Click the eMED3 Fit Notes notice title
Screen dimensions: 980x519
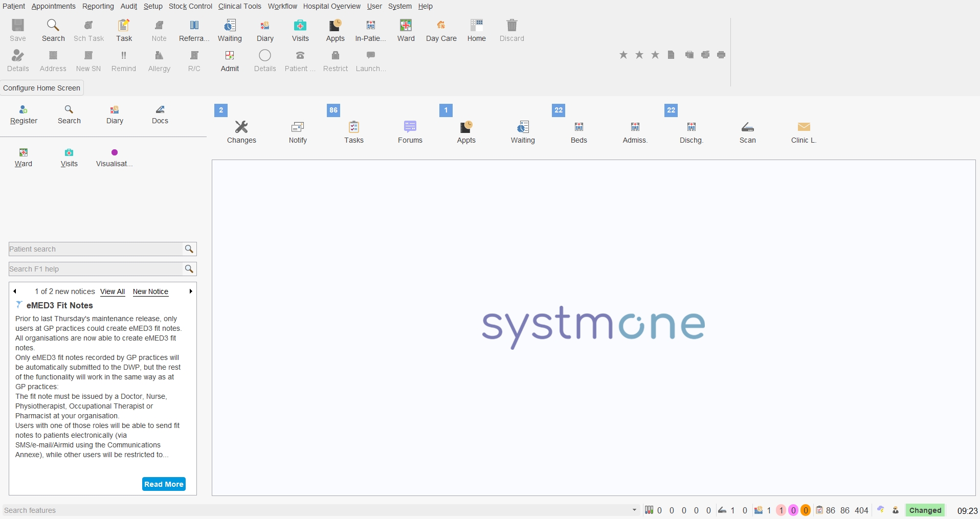(59, 305)
